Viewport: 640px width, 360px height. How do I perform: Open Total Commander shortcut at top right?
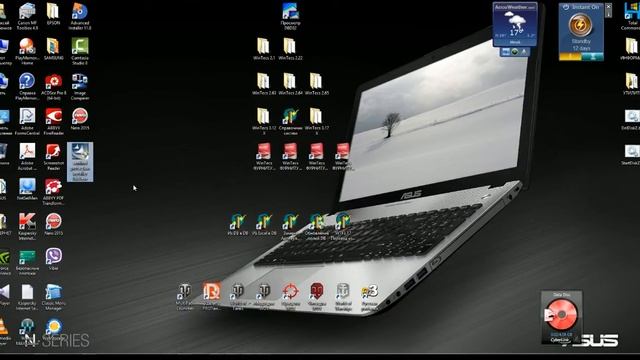[631, 17]
